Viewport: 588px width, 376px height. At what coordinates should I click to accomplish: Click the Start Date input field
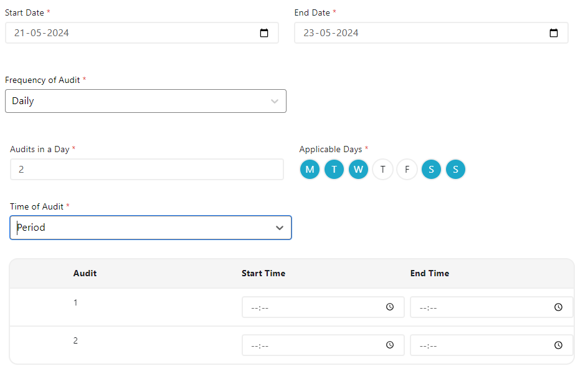[x=131, y=33]
